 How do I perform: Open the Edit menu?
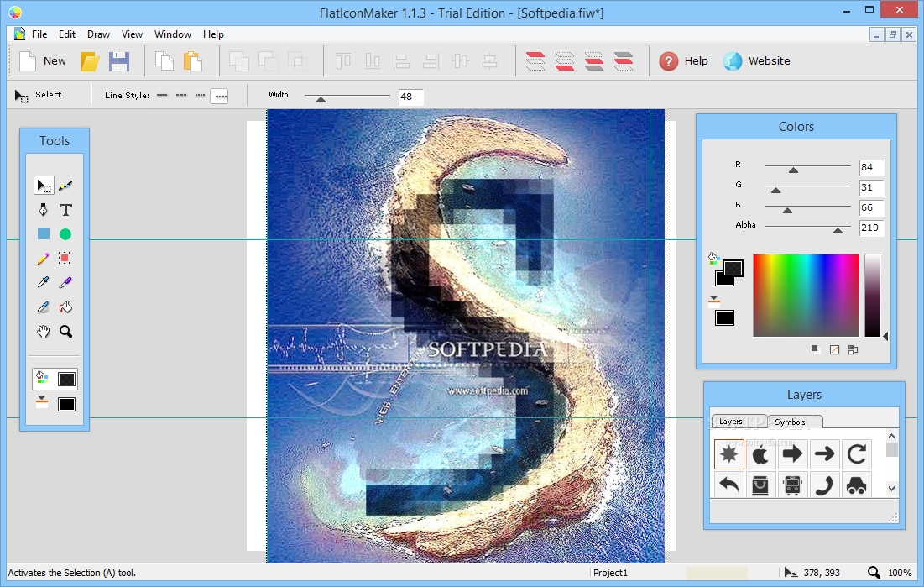pyautogui.click(x=66, y=34)
